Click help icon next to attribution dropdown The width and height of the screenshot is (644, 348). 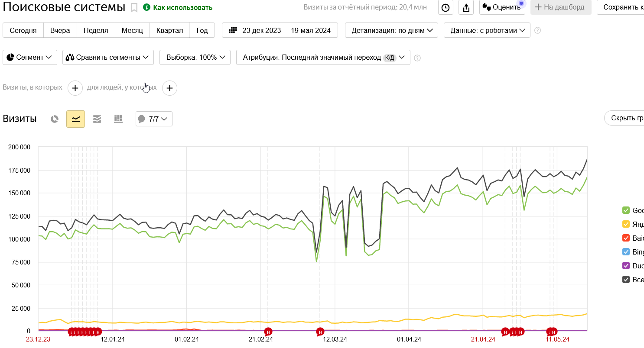pos(417,58)
